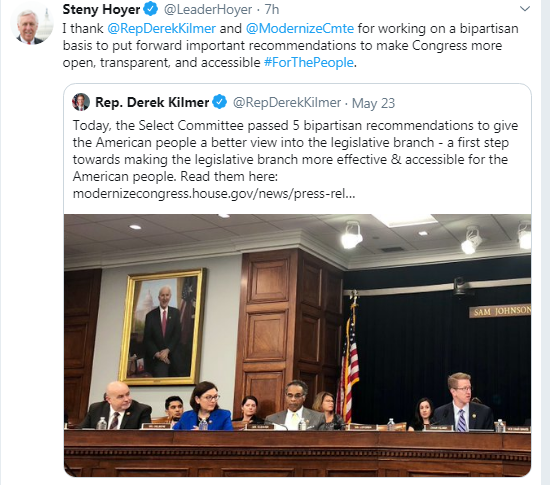Click the May 23 quoted tweet date
Image resolution: width=550 pixels, height=485 pixels.
[373, 103]
